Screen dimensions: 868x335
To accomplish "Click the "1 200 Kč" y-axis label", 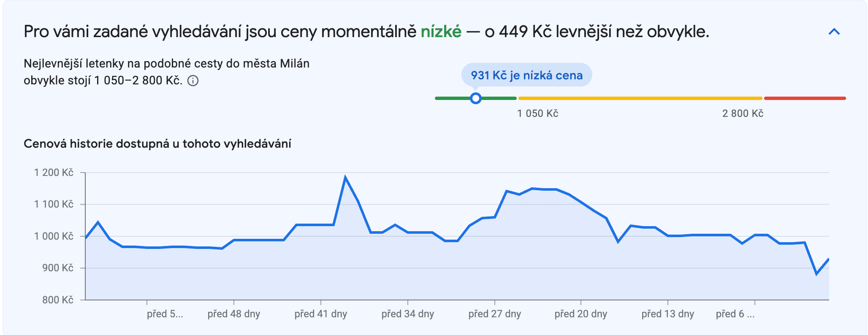I will (x=54, y=173).
